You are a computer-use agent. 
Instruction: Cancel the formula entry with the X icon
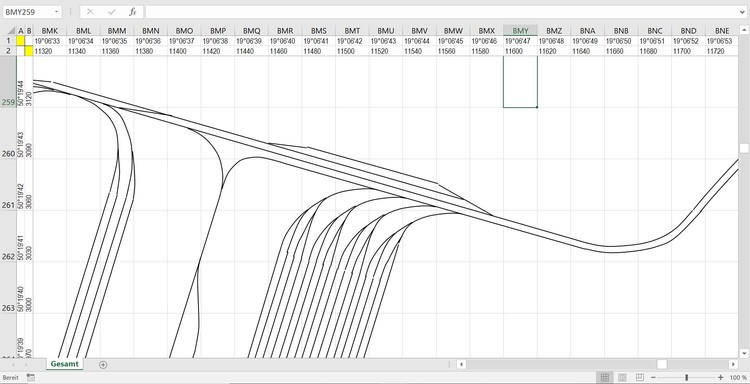coord(90,12)
